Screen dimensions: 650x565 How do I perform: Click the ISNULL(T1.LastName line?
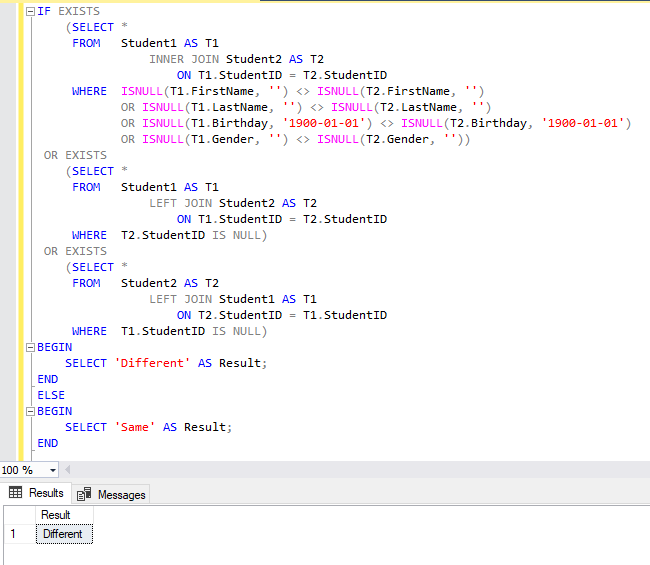[306, 107]
